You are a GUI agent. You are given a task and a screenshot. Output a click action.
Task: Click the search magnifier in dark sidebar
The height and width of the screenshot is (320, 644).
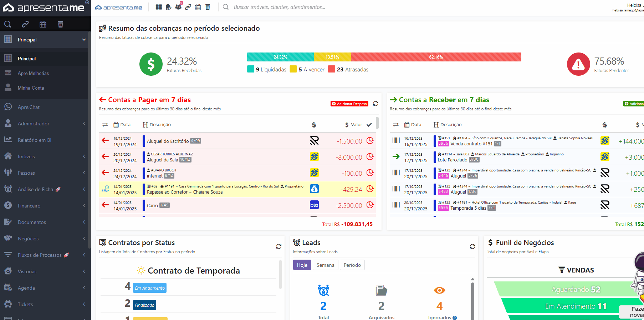7,24
